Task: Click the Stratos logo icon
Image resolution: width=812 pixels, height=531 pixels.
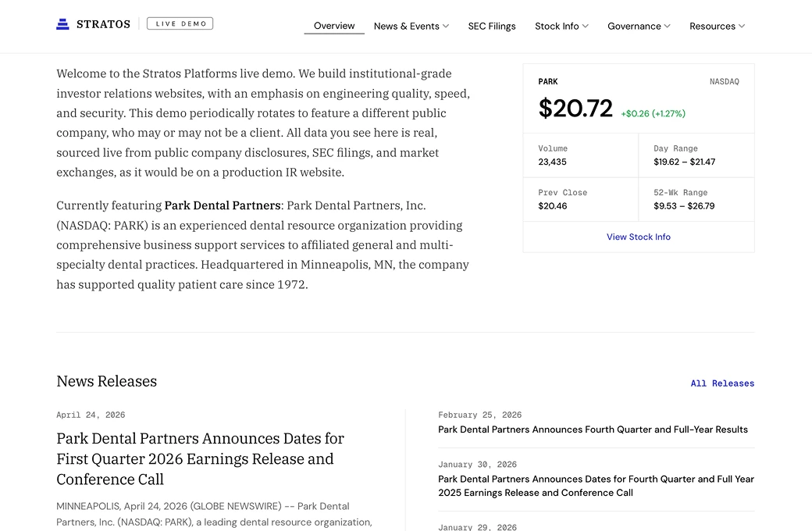Action: [x=62, y=24]
